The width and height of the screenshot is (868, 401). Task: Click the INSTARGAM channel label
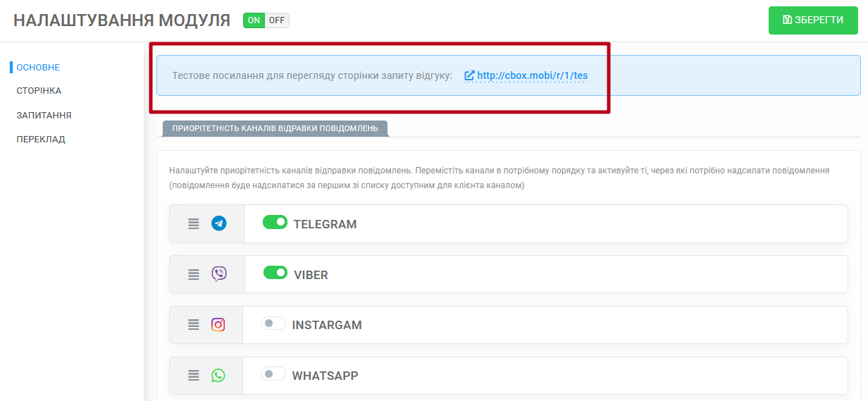327,325
